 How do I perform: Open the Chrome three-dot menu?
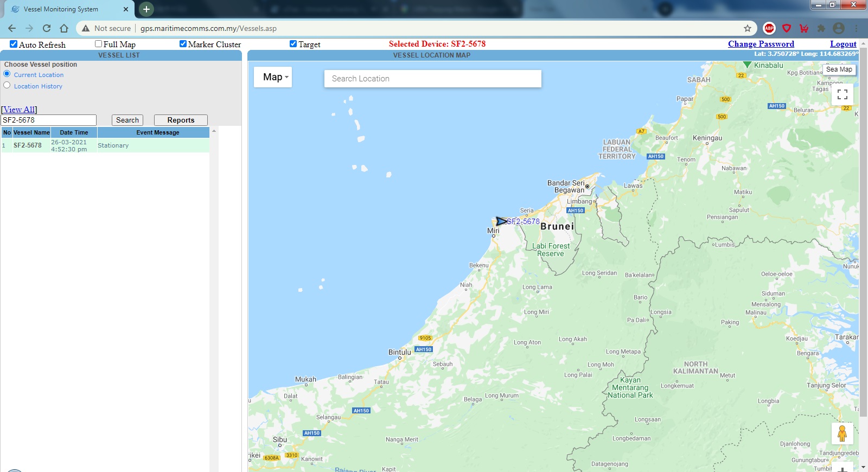pyautogui.click(x=857, y=28)
